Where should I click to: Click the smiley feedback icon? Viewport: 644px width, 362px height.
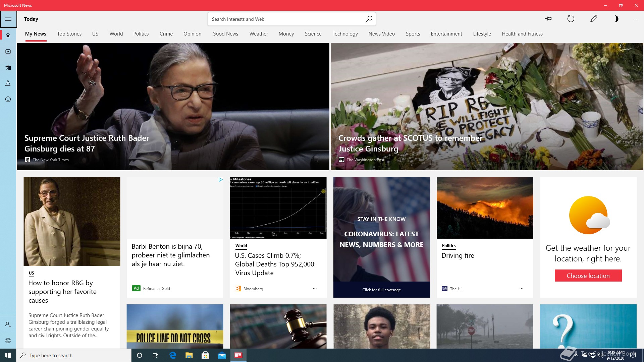click(8, 99)
